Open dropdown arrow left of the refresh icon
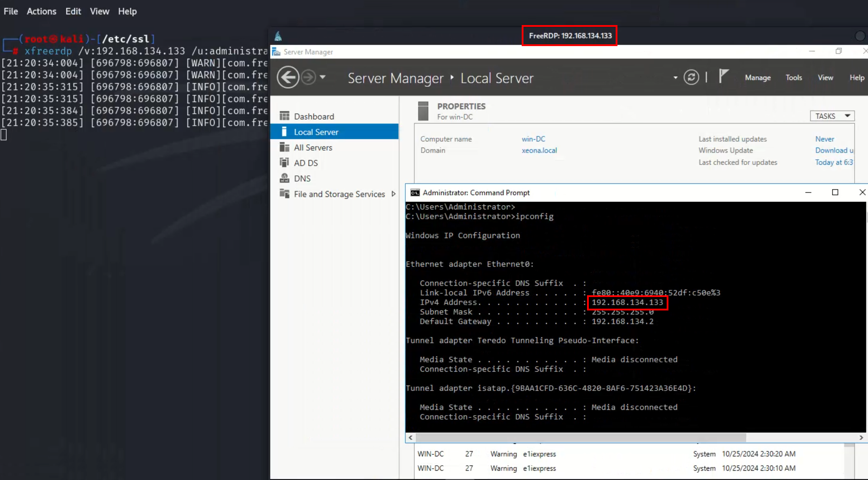Image resolution: width=868 pixels, height=480 pixels. (675, 78)
